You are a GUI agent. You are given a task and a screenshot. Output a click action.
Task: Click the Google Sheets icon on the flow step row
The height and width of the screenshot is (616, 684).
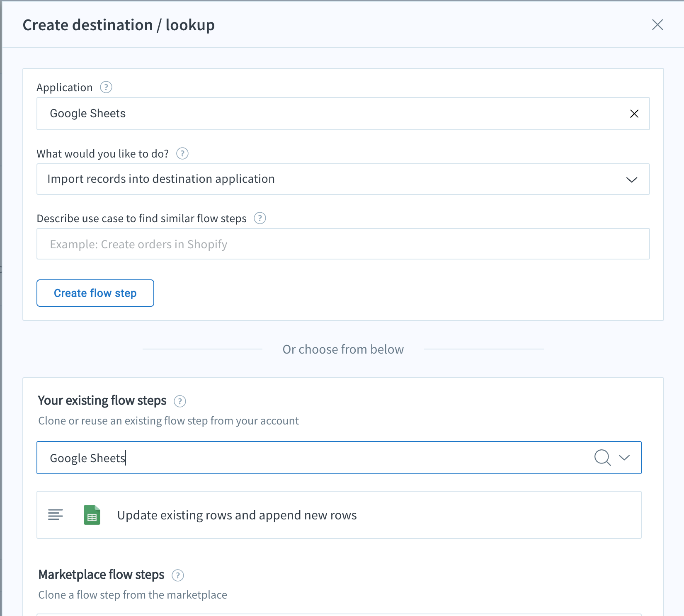92,515
